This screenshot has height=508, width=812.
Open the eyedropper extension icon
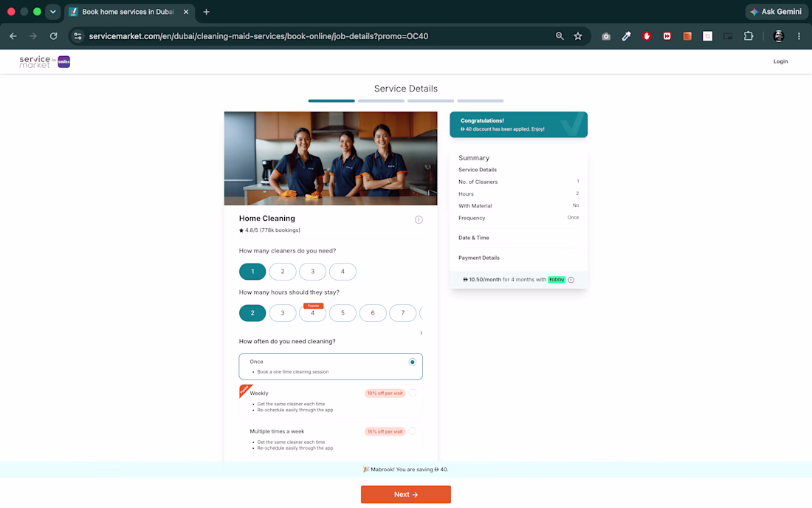[626, 36]
